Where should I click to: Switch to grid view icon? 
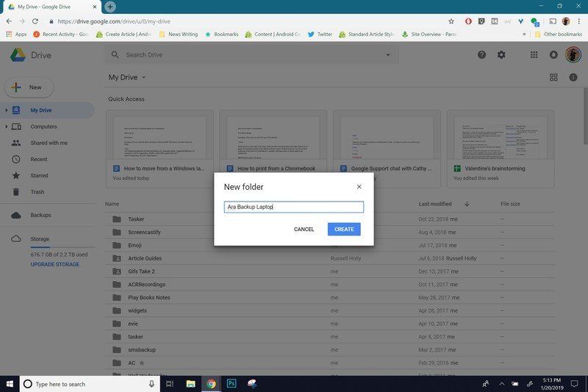553,77
